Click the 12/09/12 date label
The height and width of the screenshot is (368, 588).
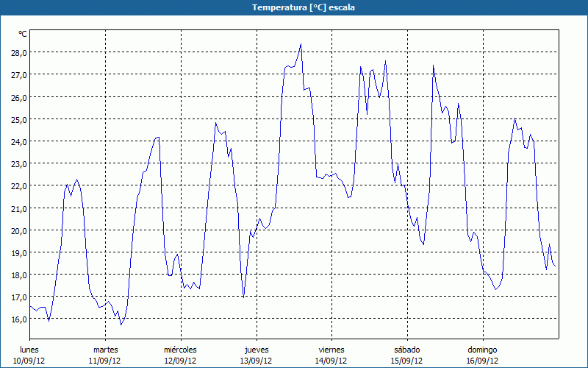pos(180,361)
